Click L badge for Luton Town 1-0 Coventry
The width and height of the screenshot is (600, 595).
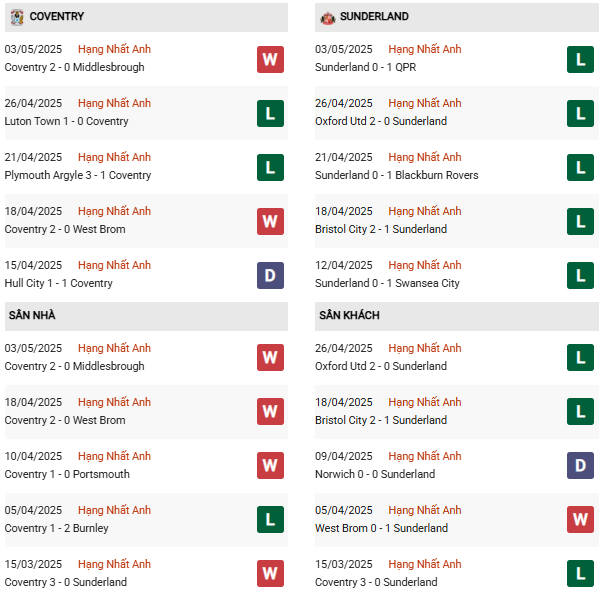(x=270, y=113)
